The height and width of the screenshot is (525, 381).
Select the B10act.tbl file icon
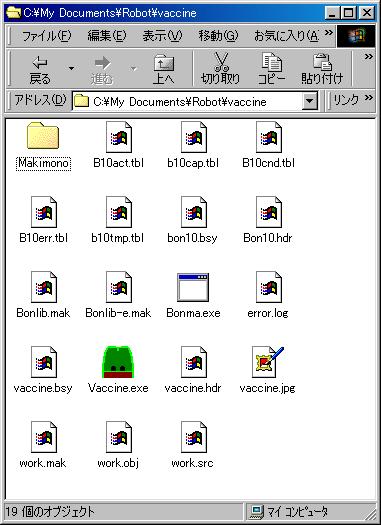coord(119,137)
